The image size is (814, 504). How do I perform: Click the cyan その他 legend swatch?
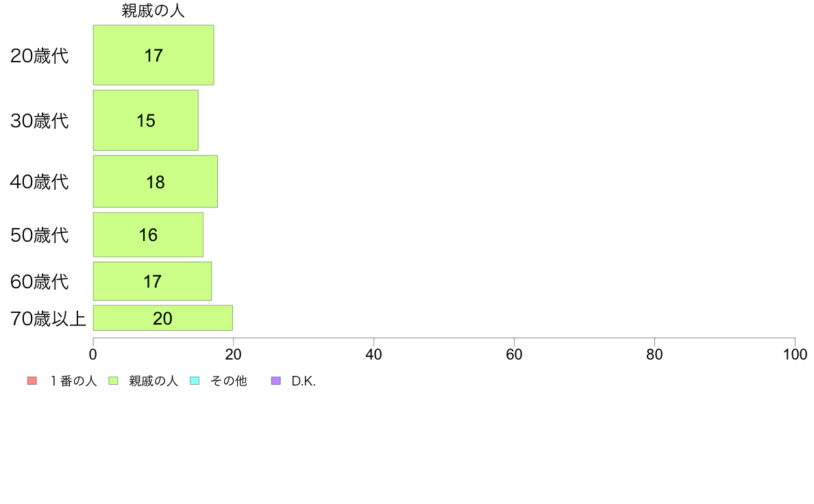tap(195, 381)
